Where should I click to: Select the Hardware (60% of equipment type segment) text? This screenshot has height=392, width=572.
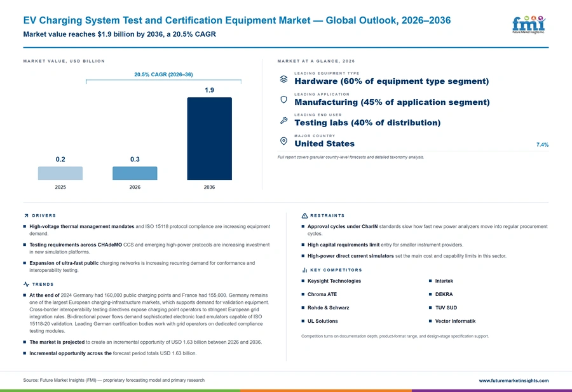(392, 81)
